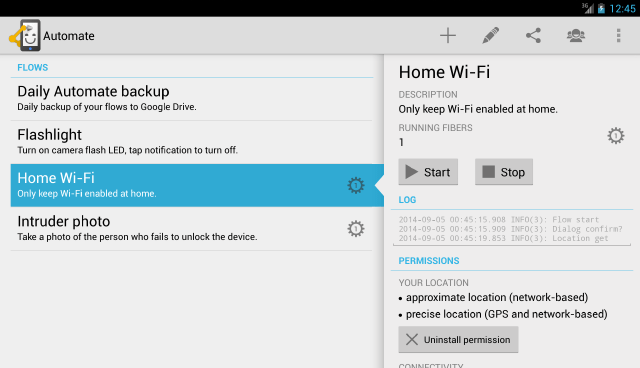Start the Home Wi-Fi flow
The height and width of the screenshot is (368, 640).
click(x=428, y=172)
